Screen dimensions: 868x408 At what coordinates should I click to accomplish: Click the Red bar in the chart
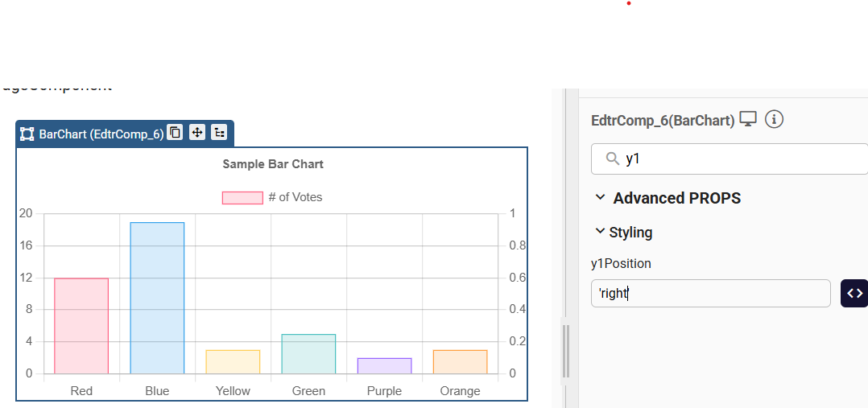81,326
